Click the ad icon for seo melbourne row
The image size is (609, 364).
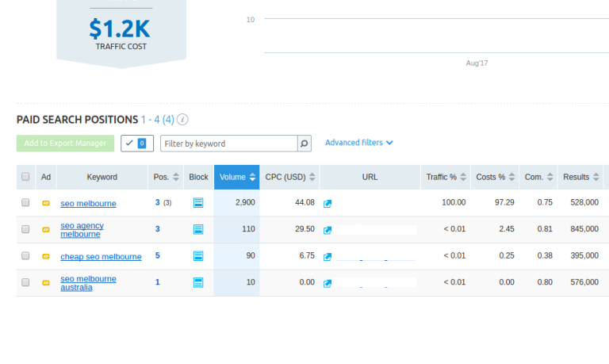pos(46,203)
